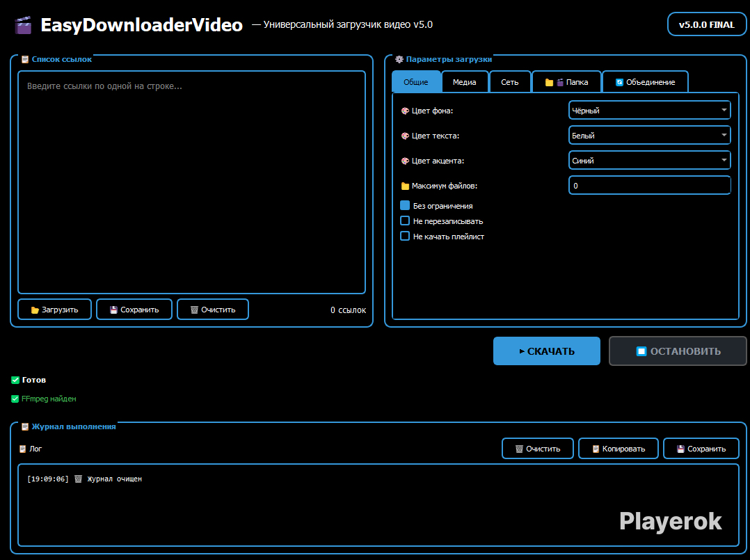The width and height of the screenshot is (750, 560).
Task: Click the blue icon in the Объединение tab
Action: tap(619, 82)
